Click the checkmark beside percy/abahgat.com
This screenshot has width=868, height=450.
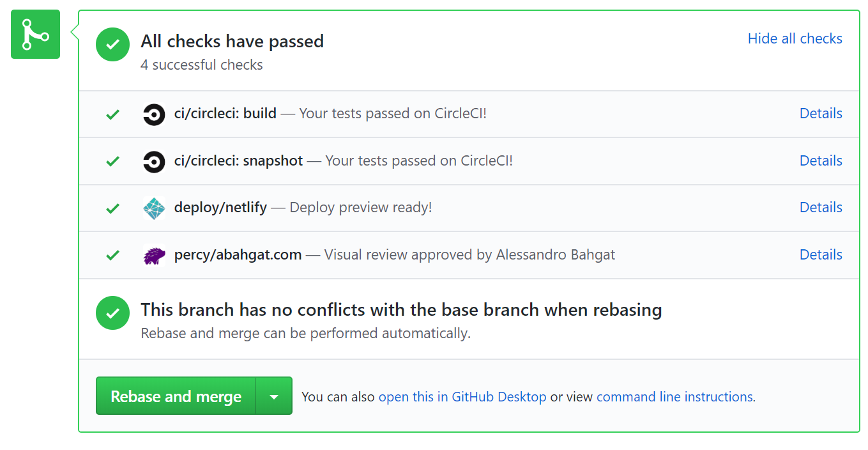(112, 254)
